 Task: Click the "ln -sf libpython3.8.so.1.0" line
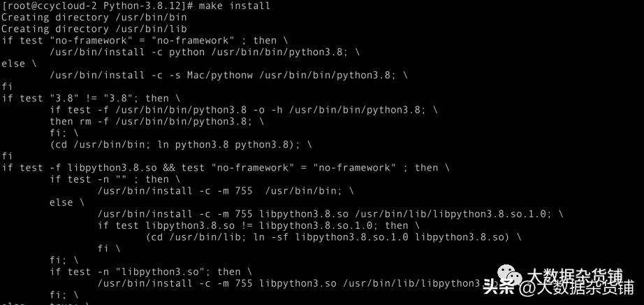(x=333, y=236)
